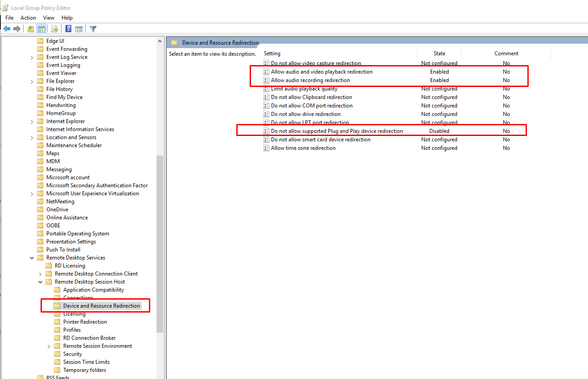Select Do not allow video capture redirection
The image size is (588, 379).
tap(316, 63)
